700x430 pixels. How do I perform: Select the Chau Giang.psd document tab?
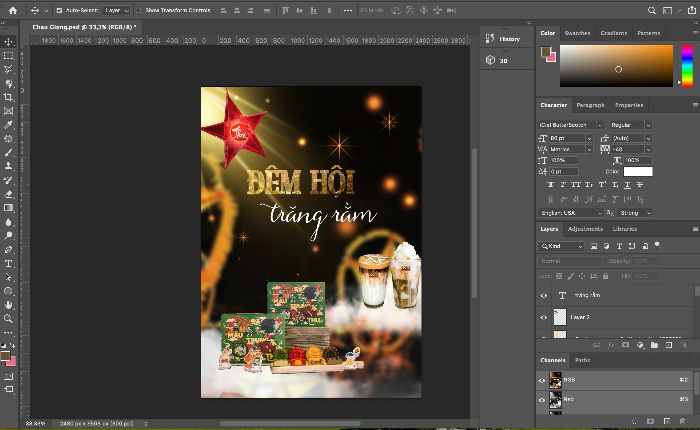coord(84,27)
